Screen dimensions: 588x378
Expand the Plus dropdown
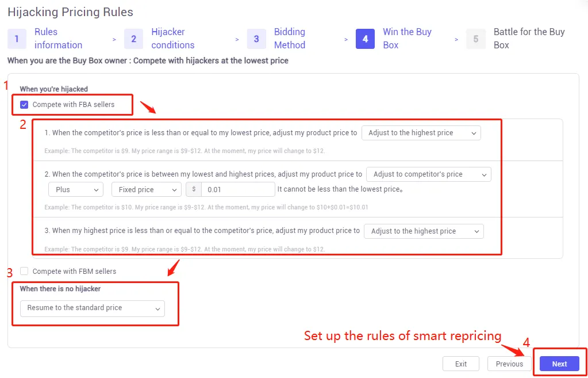tap(75, 189)
